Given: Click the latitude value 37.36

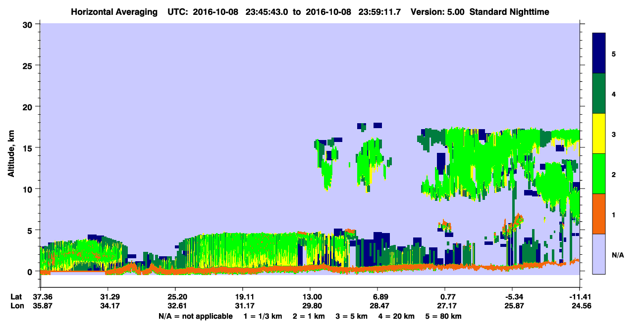Looking at the screenshot, I should [40, 297].
